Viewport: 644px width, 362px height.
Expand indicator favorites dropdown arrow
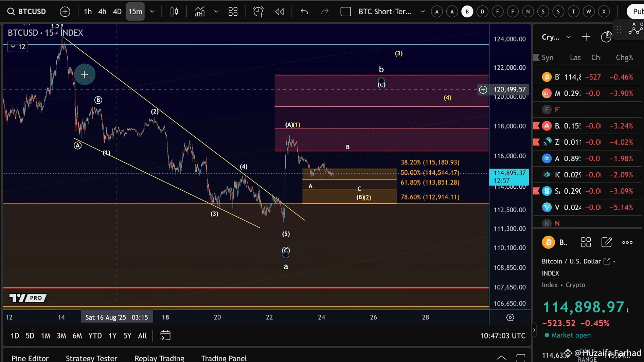(x=216, y=12)
